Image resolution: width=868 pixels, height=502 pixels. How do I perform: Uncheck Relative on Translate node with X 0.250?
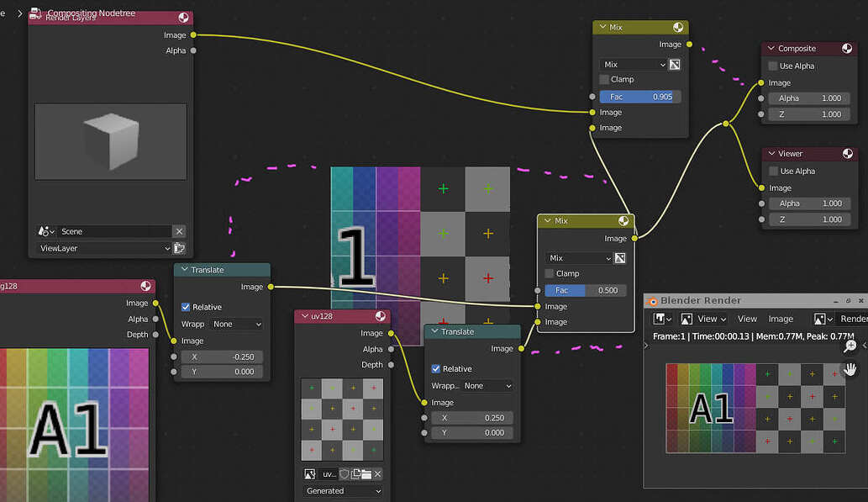point(435,368)
